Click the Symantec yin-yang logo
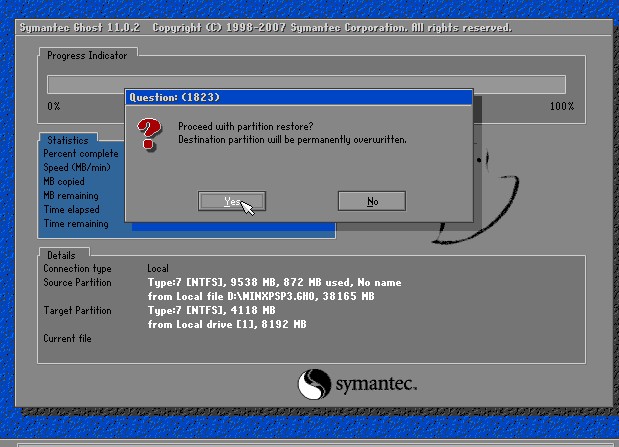This screenshot has width=619, height=447. point(314,384)
